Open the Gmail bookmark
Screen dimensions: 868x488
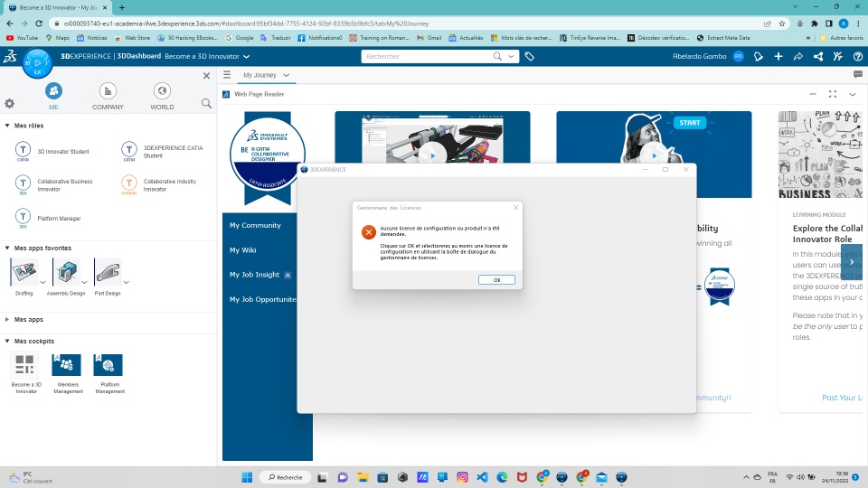pos(429,38)
